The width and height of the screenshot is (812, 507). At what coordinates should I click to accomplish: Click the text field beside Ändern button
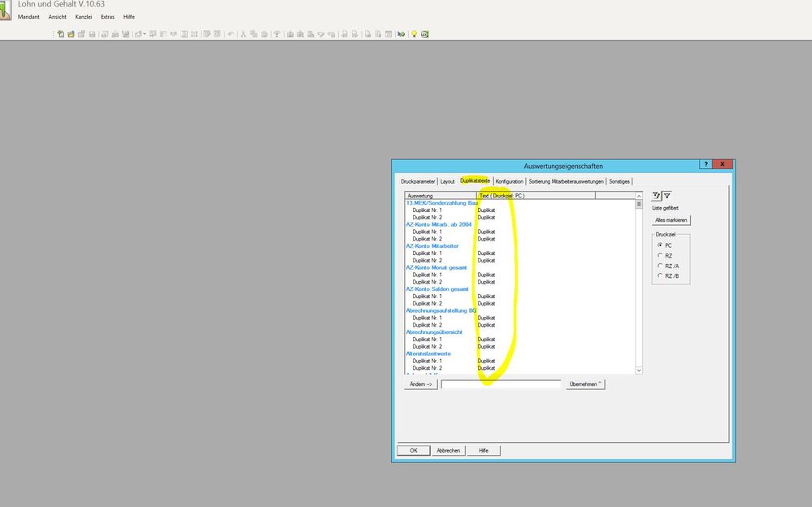[x=501, y=384]
